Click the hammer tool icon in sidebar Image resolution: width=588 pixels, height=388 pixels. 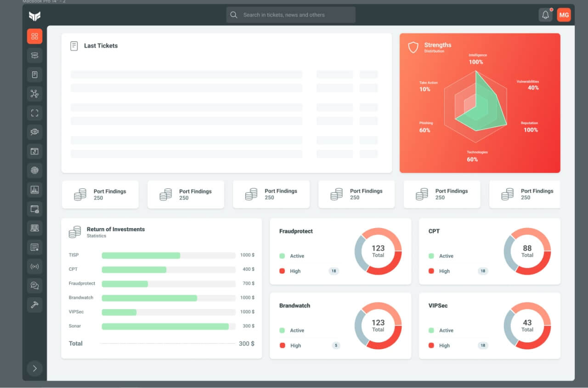[34, 304]
